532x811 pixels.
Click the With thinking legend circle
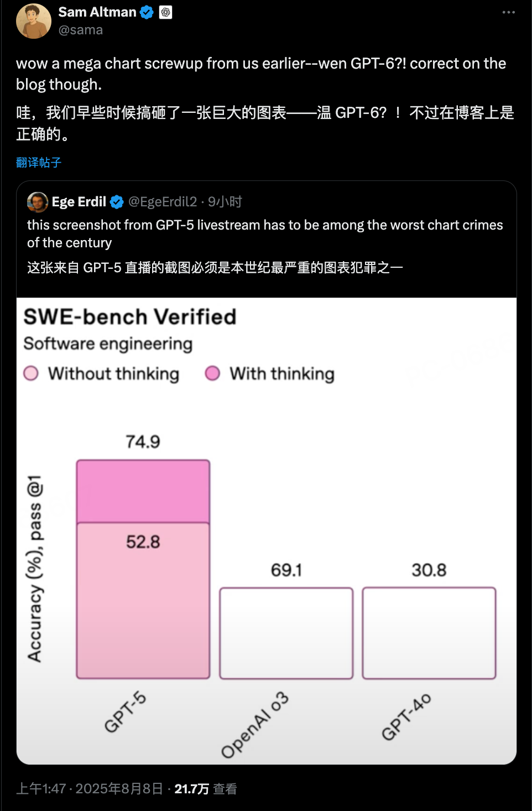(x=212, y=373)
